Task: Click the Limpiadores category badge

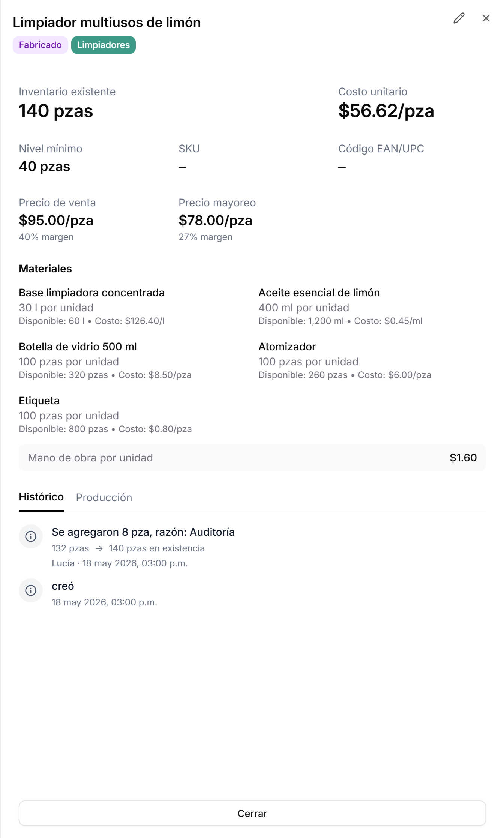Action: [x=103, y=45]
